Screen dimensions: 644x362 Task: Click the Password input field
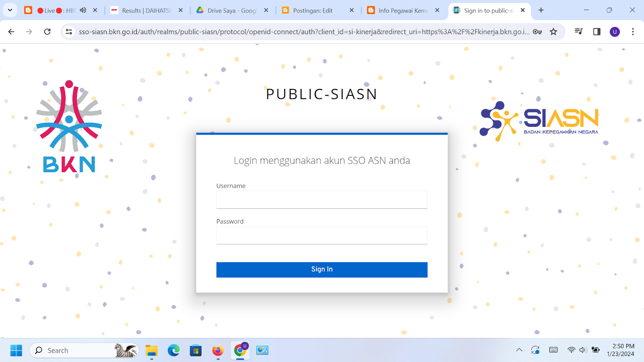click(322, 235)
